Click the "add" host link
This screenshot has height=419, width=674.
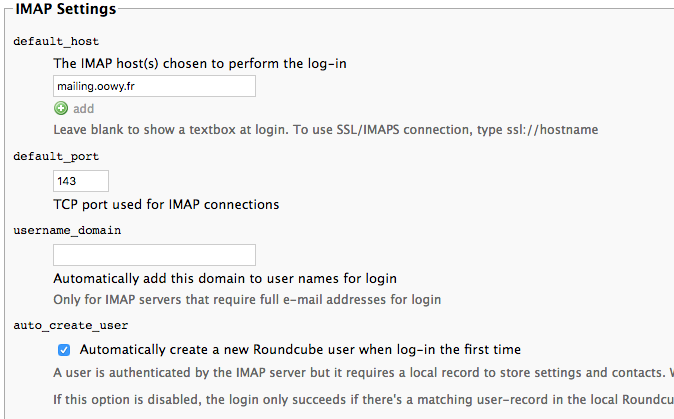pos(83,108)
